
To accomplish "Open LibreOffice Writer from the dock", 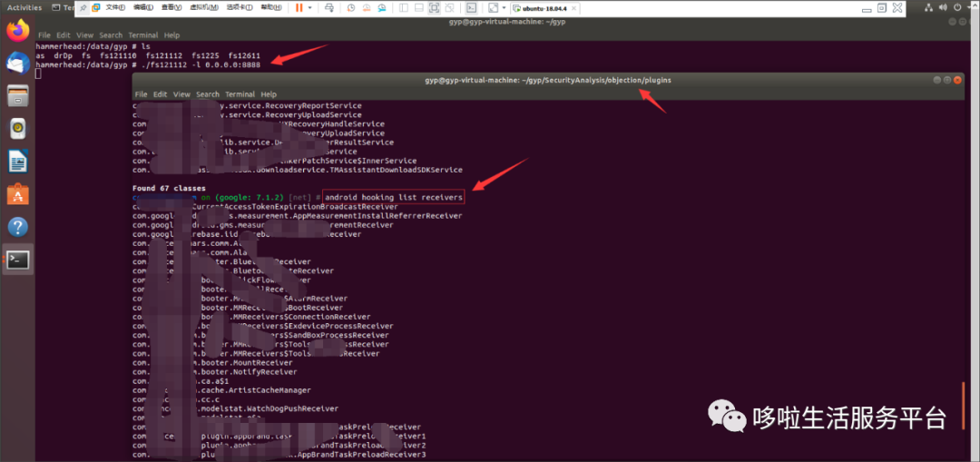I will [18, 162].
